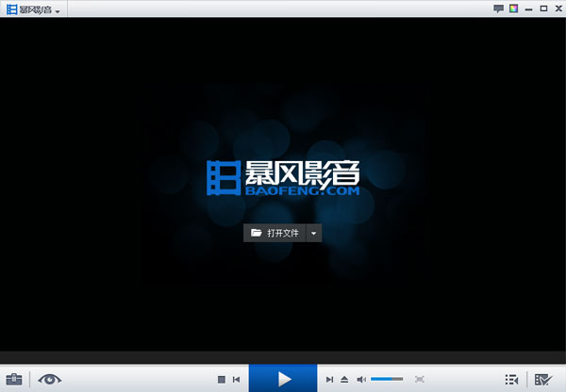Viewport: 566px width, 392px height.
Task: Toggle the fullscreen icon beside the volume slider
Action: click(419, 379)
